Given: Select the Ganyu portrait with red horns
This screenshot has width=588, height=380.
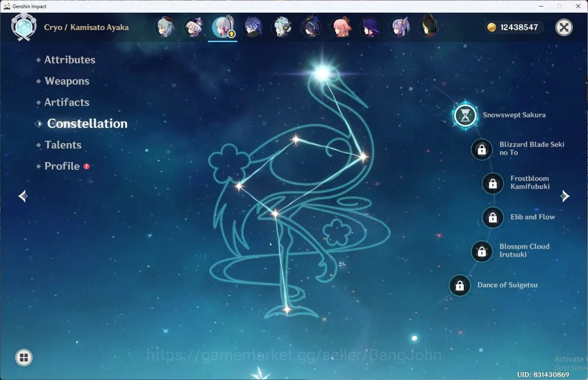Looking at the screenshot, I should coord(166,27).
